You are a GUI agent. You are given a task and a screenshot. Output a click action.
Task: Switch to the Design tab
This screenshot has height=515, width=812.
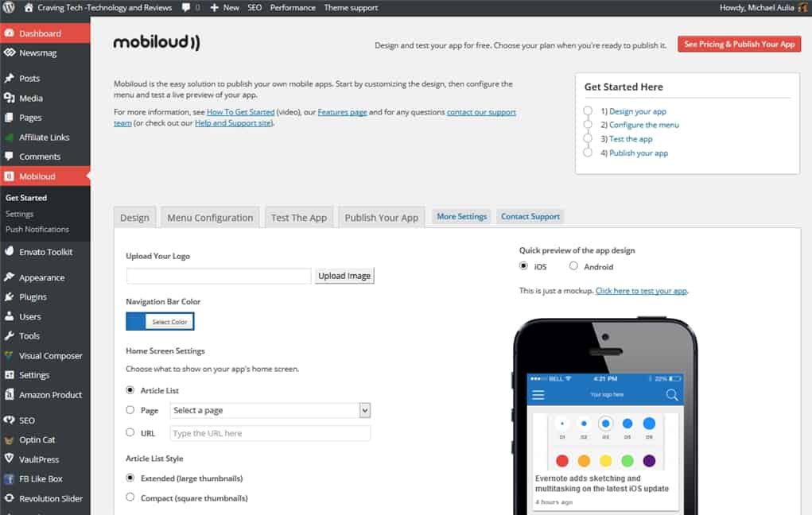(x=134, y=218)
